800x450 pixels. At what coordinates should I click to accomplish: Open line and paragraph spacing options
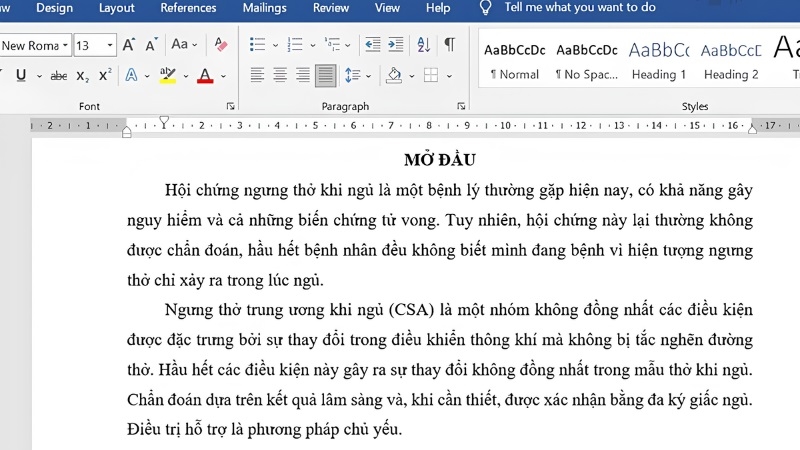click(357, 76)
